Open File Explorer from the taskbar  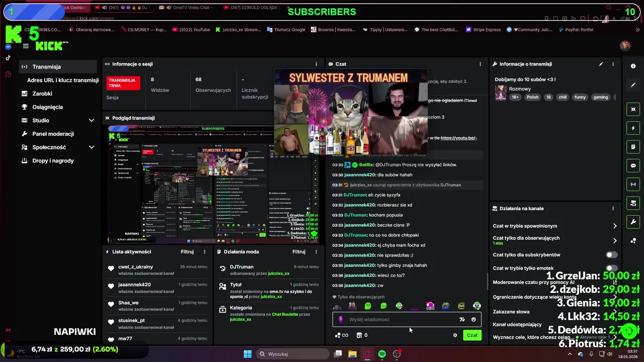click(x=352, y=354)
